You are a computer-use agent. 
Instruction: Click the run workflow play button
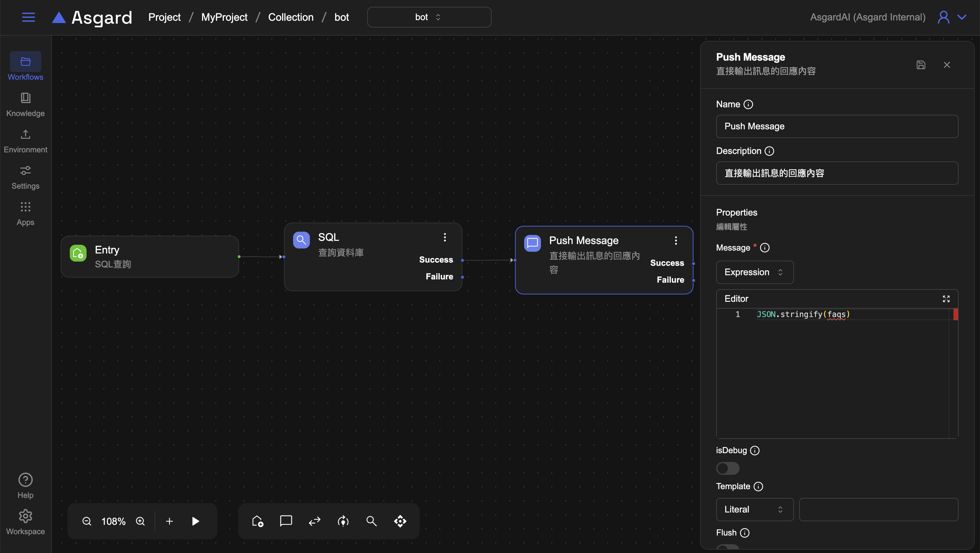point(195,521)
